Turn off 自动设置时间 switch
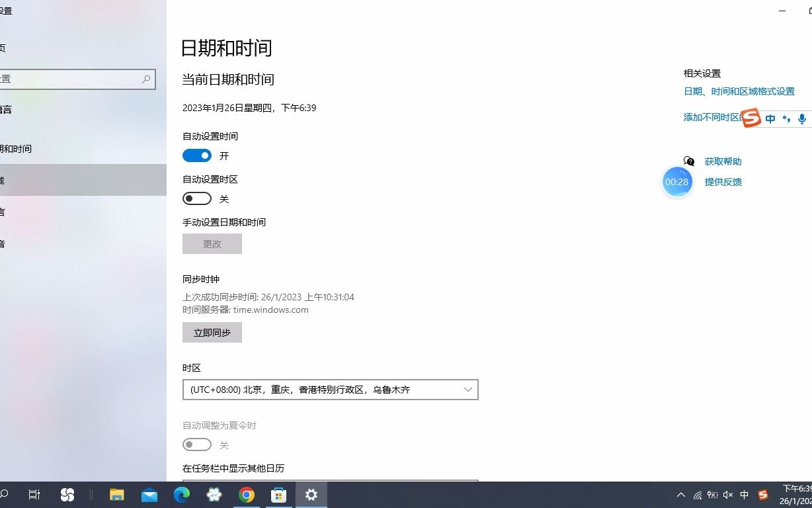The image size is (812, 508). pos(196,155)
